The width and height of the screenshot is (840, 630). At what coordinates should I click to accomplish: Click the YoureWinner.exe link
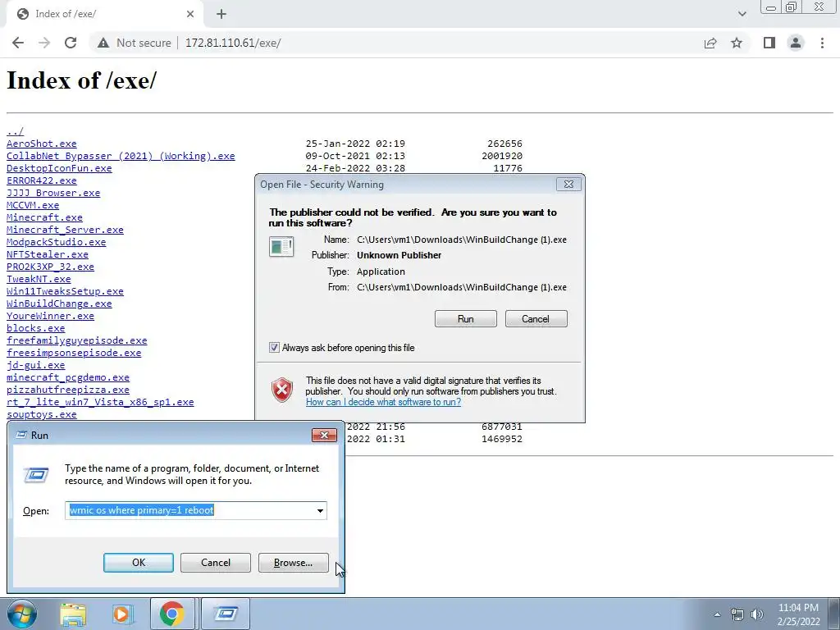point(50,316)
